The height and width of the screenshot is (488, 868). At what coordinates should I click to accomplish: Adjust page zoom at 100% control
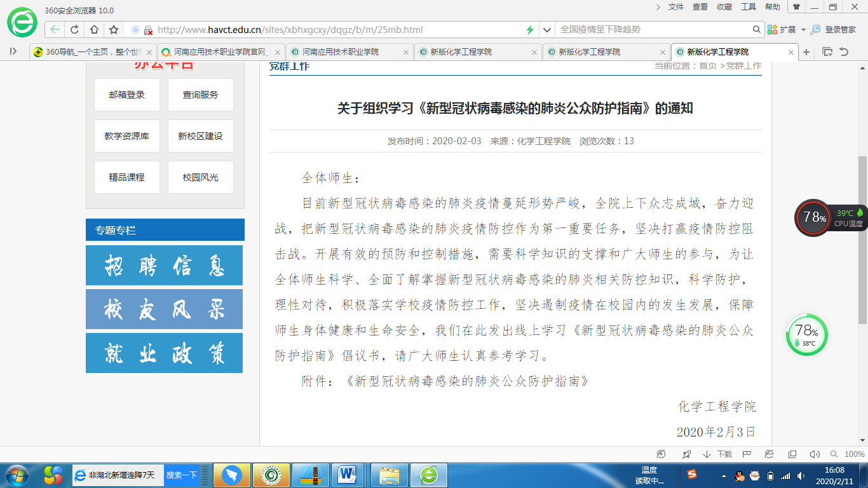[x=849, y=454]
